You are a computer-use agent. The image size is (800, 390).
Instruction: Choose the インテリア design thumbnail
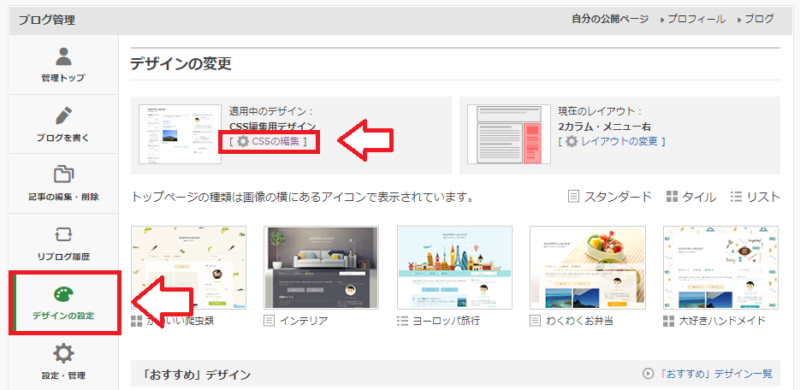pos(321,268)
